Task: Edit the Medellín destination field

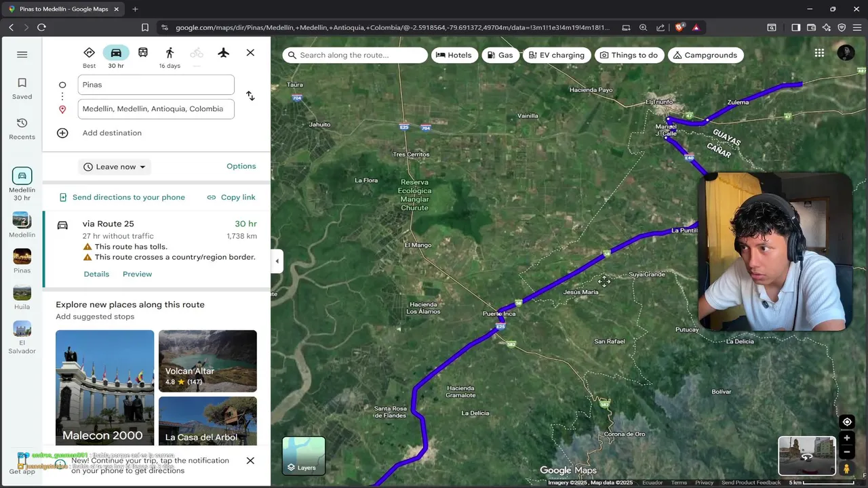Action: (156, 109)
